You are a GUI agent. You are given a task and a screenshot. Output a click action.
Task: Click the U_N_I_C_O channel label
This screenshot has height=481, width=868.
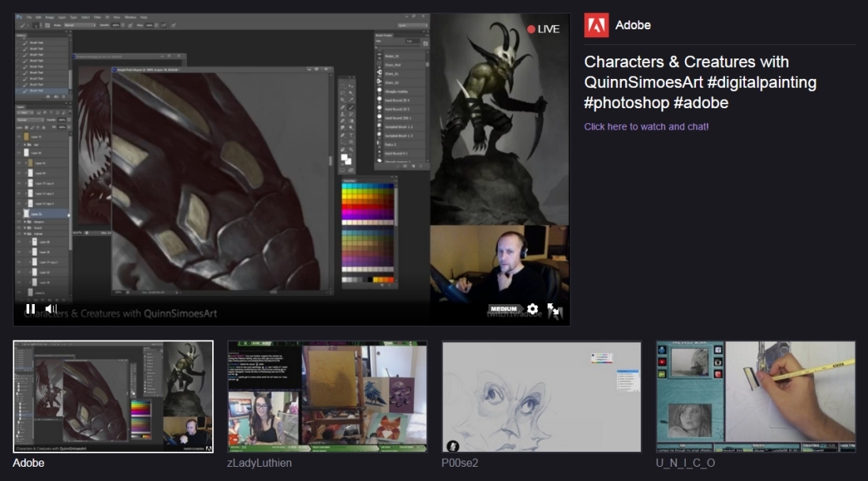pos(685,463)
